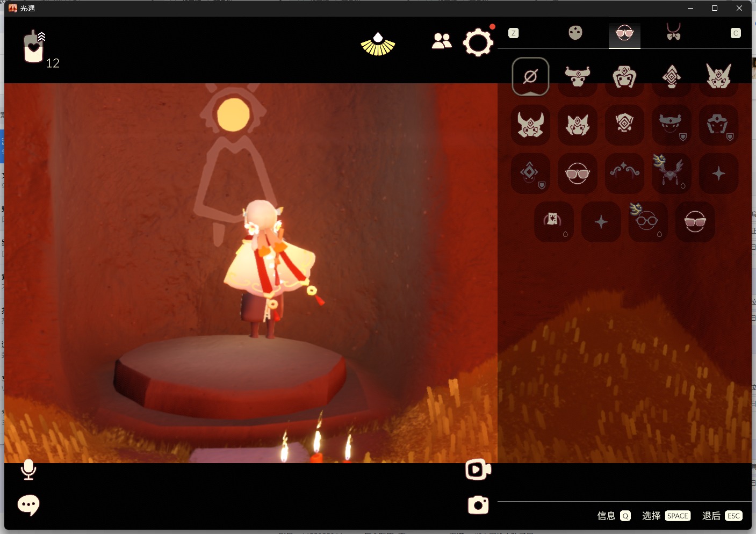756x534 pixels.
Task: Switch to the face mask category tab
Action: click(575, 33)
